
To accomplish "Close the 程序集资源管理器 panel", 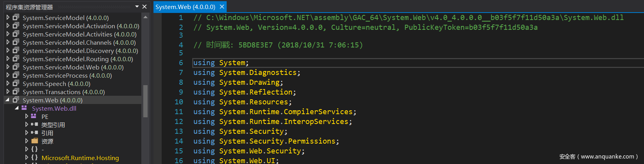I will click(144, 7).
